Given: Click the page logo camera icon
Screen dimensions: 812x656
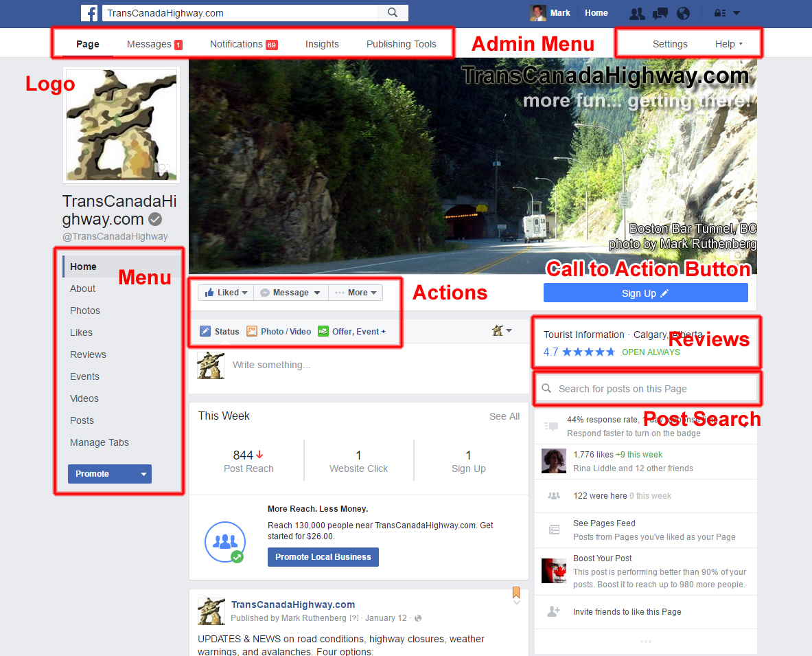Looking at the screenshot, I should point(162,168).
